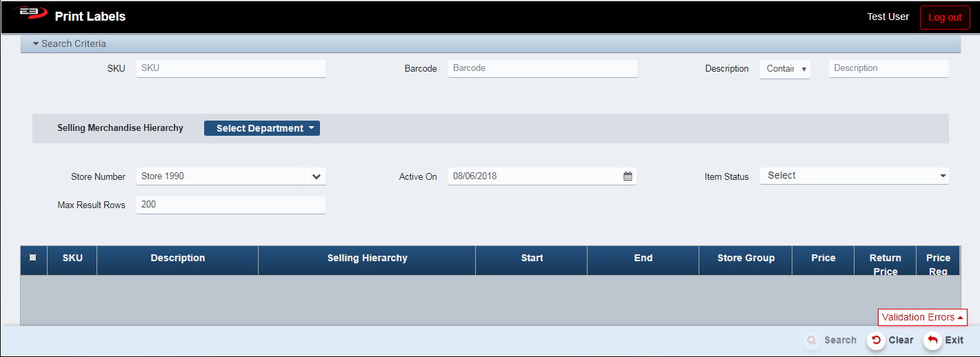Click into the Barcode text field

coord(542,68)
